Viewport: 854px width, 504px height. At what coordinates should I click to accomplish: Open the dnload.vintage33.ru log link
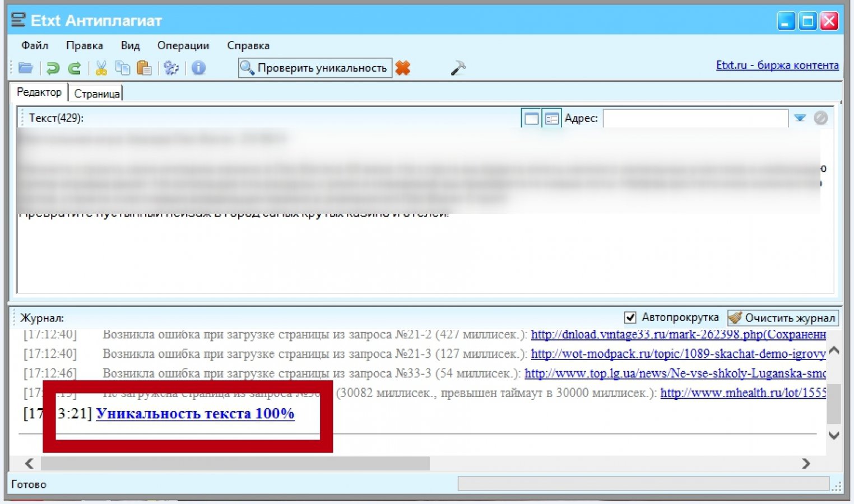click(679, 334)
